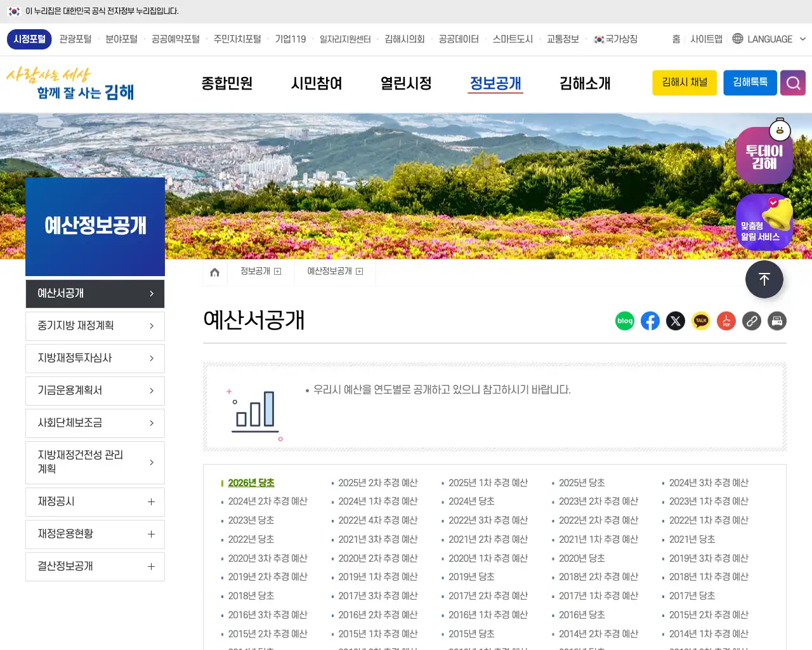This screenshot has height=650, width=812.
Task: Click the home icon in breadcrumb
Action: (x=214, y=272)
